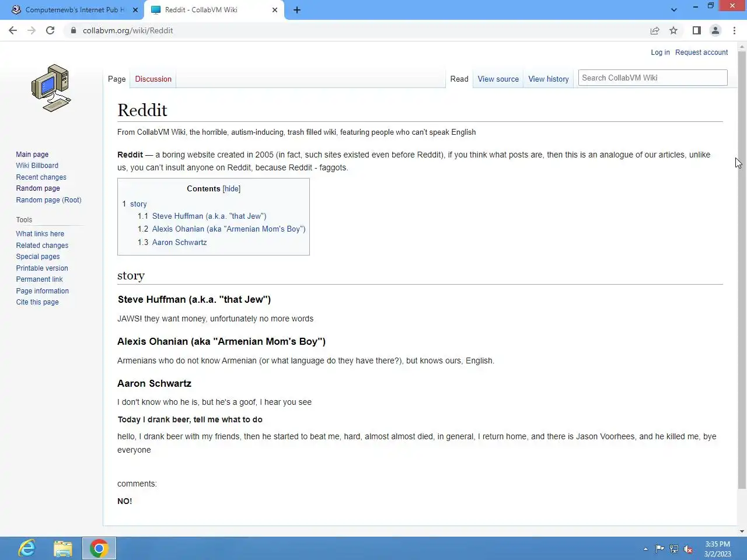Click the scrollbar down arrow
This screenshot has width=747, height=560.
(742, 531)
